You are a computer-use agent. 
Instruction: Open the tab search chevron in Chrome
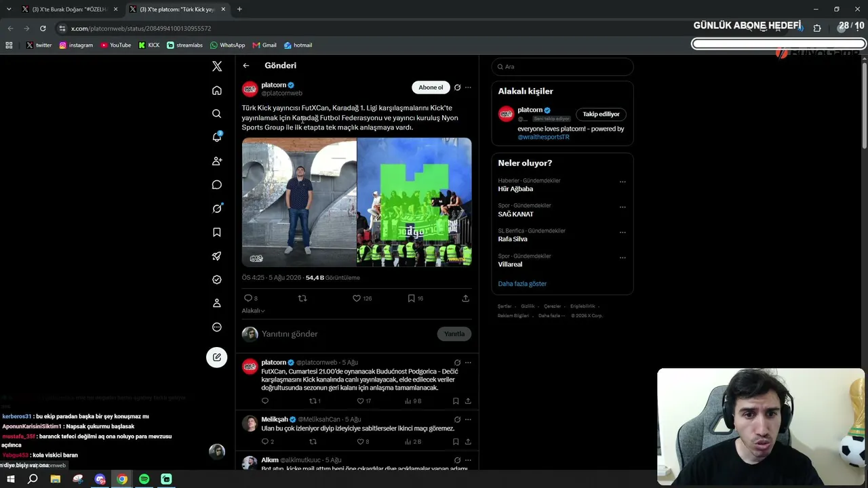tap(9, 9)
